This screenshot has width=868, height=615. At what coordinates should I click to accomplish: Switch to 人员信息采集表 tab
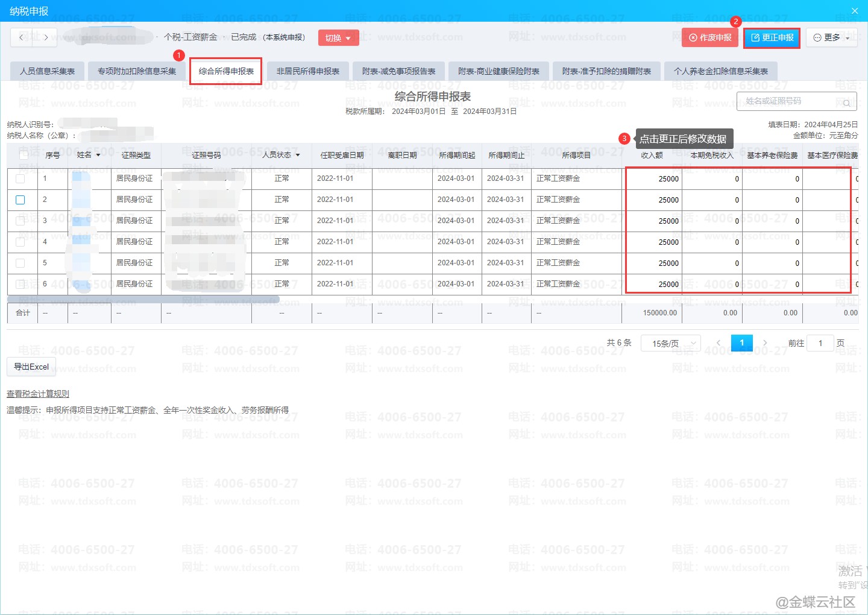pyautogui.click(x=48, y=71)
